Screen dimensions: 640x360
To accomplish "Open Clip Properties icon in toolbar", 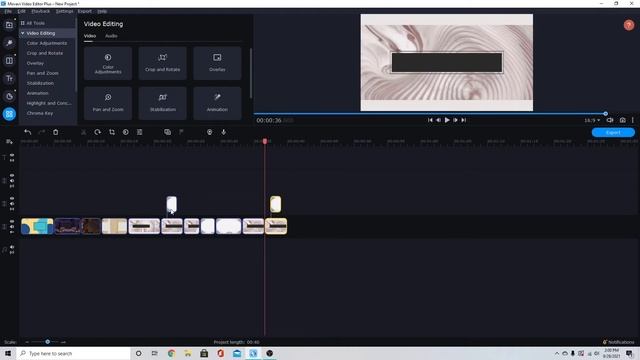I will click(x=140, y=132).
